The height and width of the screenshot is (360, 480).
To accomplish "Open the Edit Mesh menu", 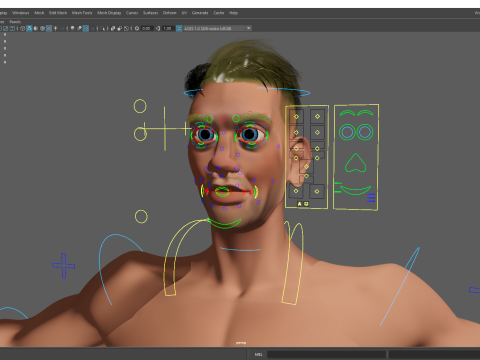I will point(58,13).
